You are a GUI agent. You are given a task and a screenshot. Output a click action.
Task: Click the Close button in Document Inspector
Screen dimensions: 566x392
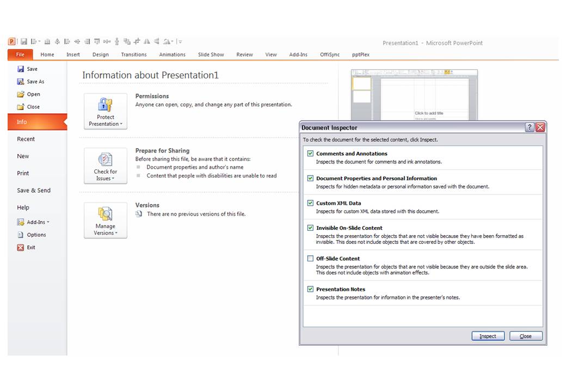[x=526, y=336]
